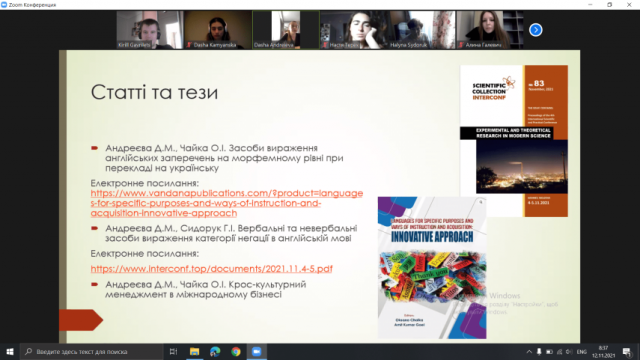Click the Innovative Approach book cover image
Viewport: 640px width, 360px height.
[x=432, y=268]
